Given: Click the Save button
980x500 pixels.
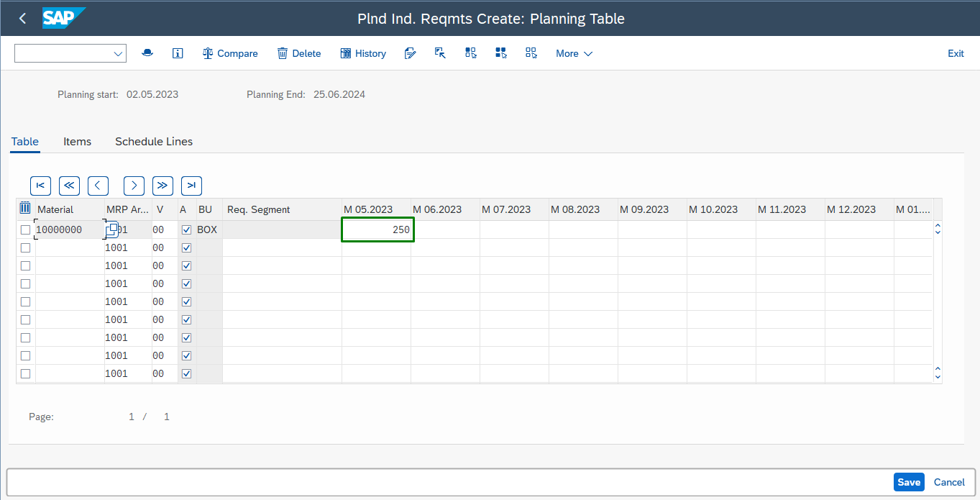Looking at the screenshot, I should click(x=908, y=482).
